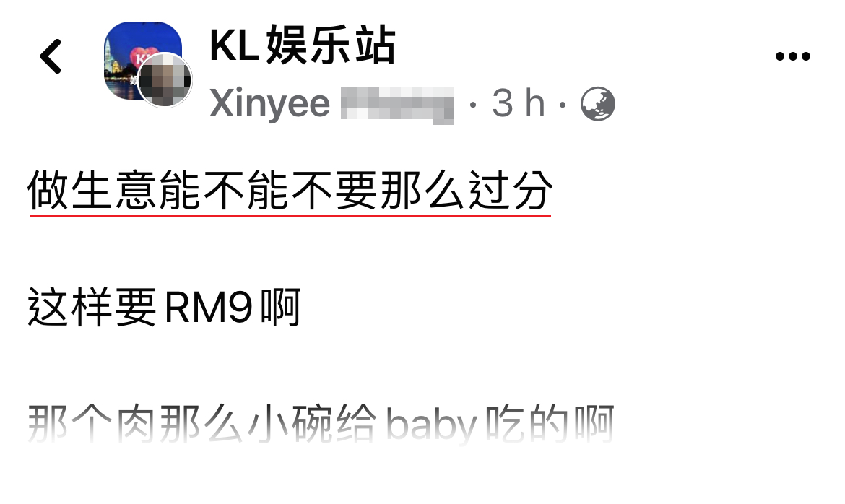The width and height of the screenshot is (845, 504).
Task: Open the KL 娱乐站 group cover avatar
Action: [x=142, y=61]
